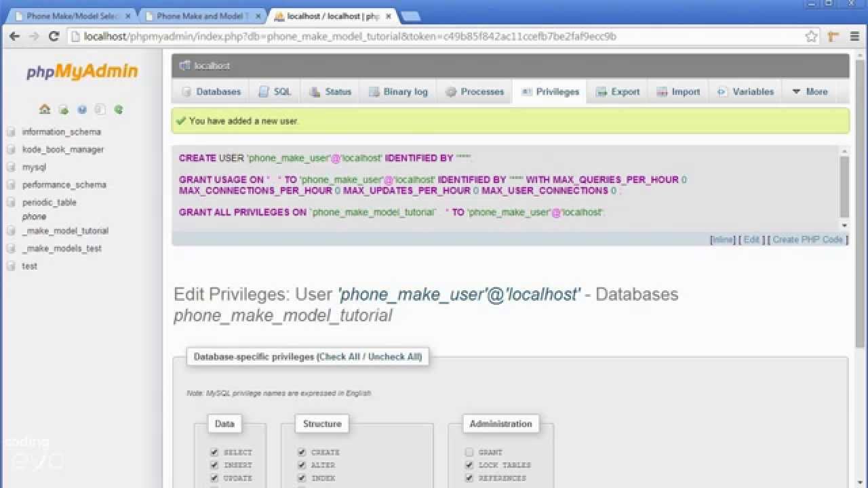Reload the page with browser refresh icon

pyautogui.click(x=54, y=37)
